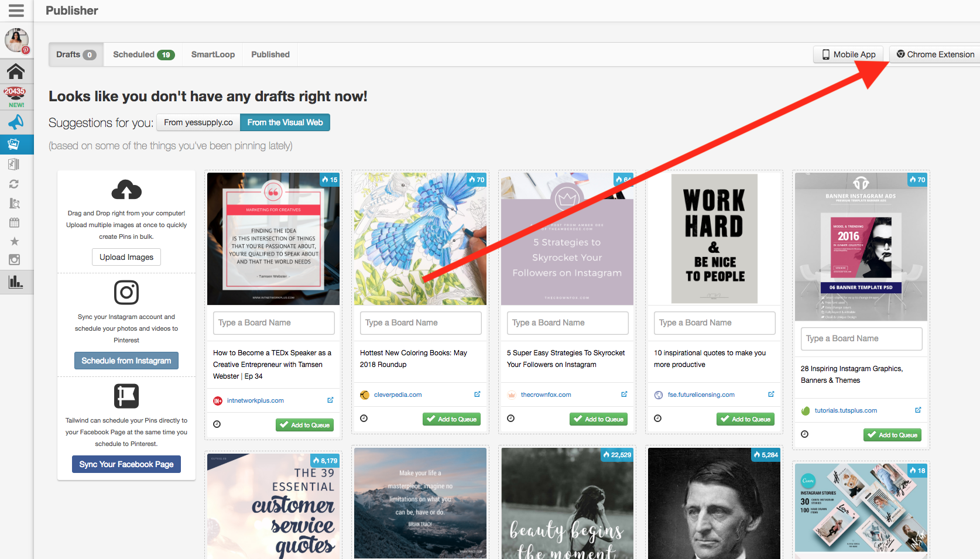Click the Chrome Extension button

[x=935, y=54]
